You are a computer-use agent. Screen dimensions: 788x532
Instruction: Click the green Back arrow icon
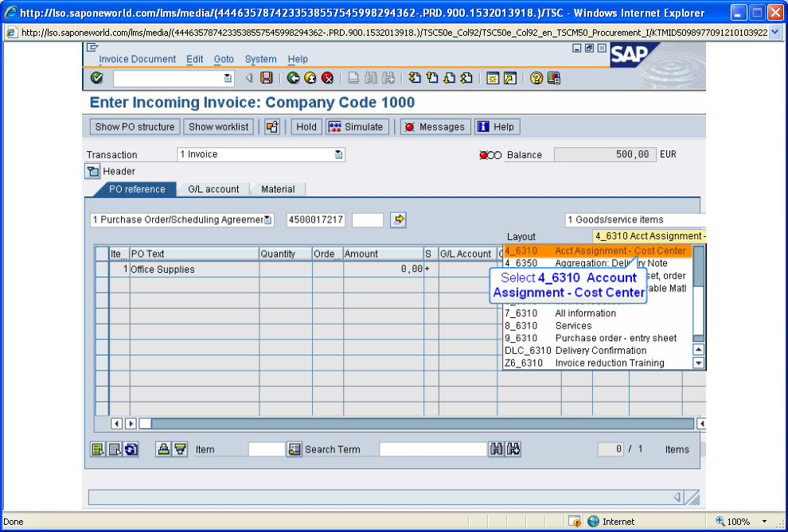tap(293, 78)
